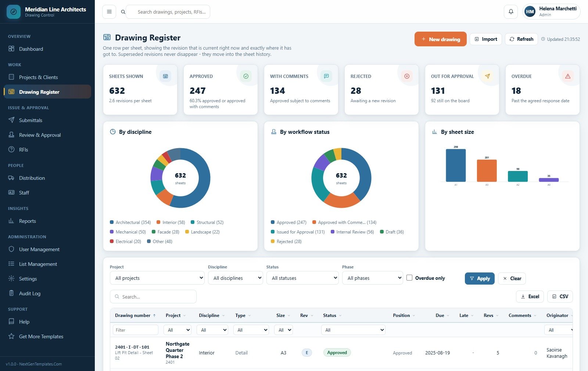Refresh the drawing register
This screenshot has width=588, height=371.
tap(521, 39)
